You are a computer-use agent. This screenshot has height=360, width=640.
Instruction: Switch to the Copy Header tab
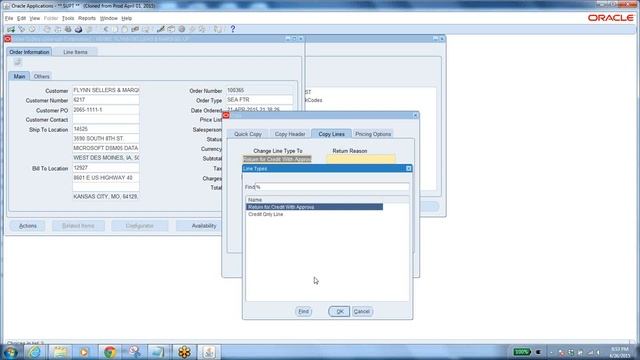(x=290, y=134)
